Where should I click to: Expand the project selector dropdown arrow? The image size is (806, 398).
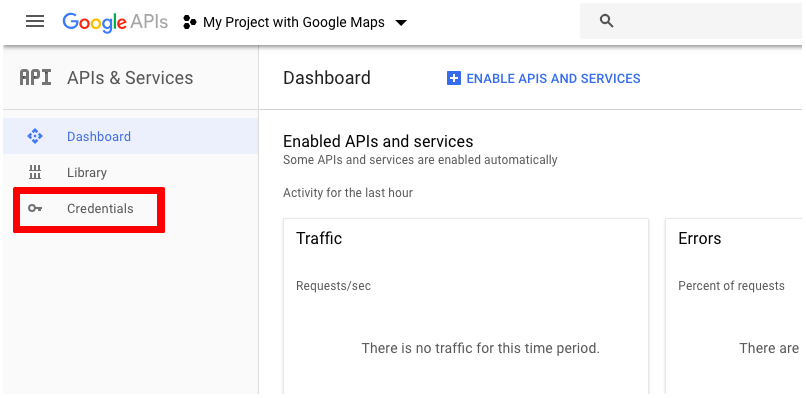click(x=401, y=23)
